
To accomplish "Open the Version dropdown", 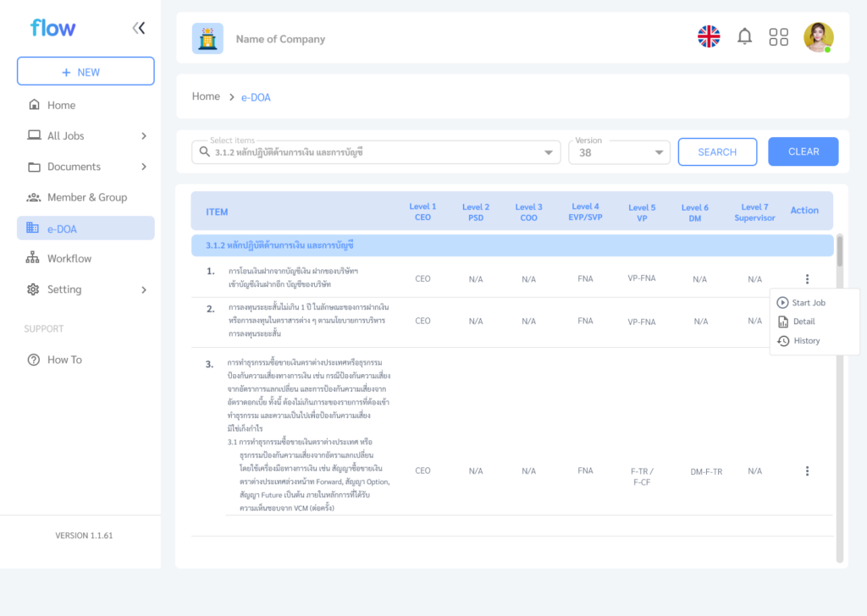I will pyautogui.click(x=619, y=152).
